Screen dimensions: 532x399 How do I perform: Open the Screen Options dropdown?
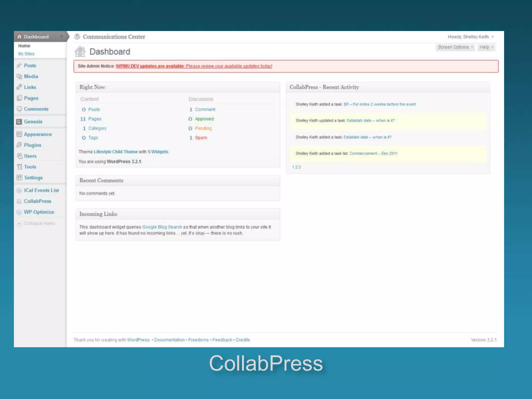[x=455, y=47]
